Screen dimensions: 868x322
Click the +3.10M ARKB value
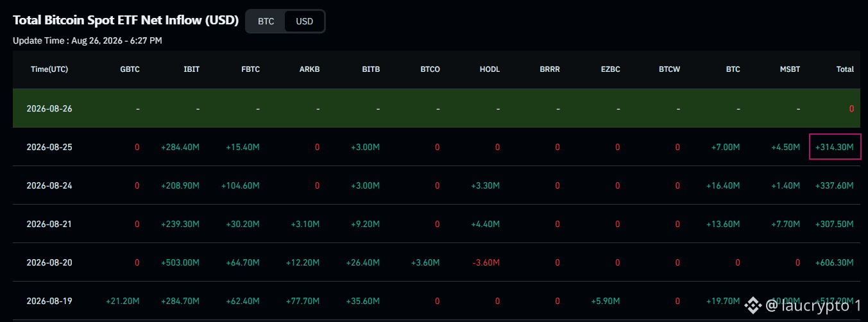pos(305,225)
